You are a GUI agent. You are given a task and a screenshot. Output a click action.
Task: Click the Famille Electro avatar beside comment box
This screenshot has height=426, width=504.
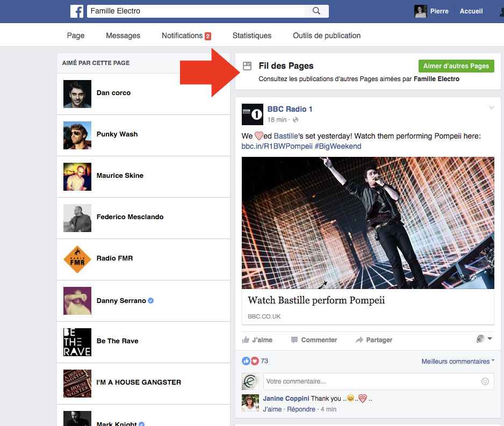pyautogui.click(x=250, y=381)
